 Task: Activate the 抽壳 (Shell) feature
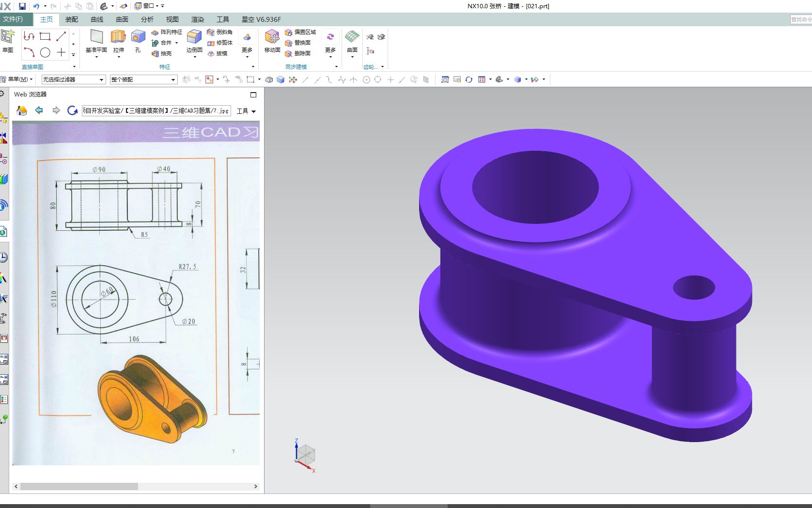164,53
